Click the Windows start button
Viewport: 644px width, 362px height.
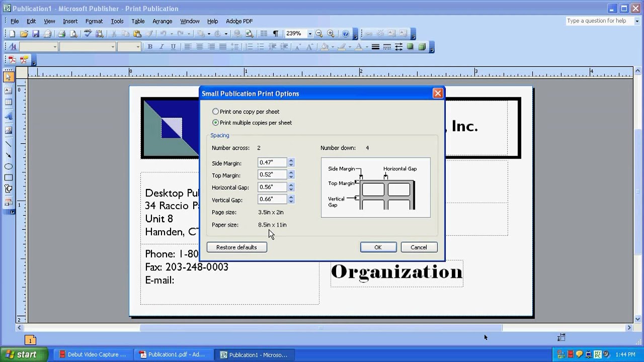coord(25,354)
